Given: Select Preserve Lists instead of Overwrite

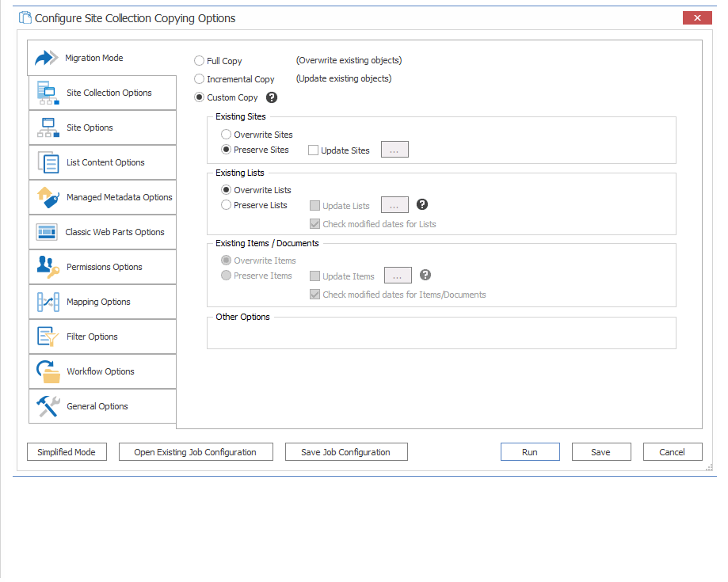Looking at the screenshot, I should pos(226,204).
